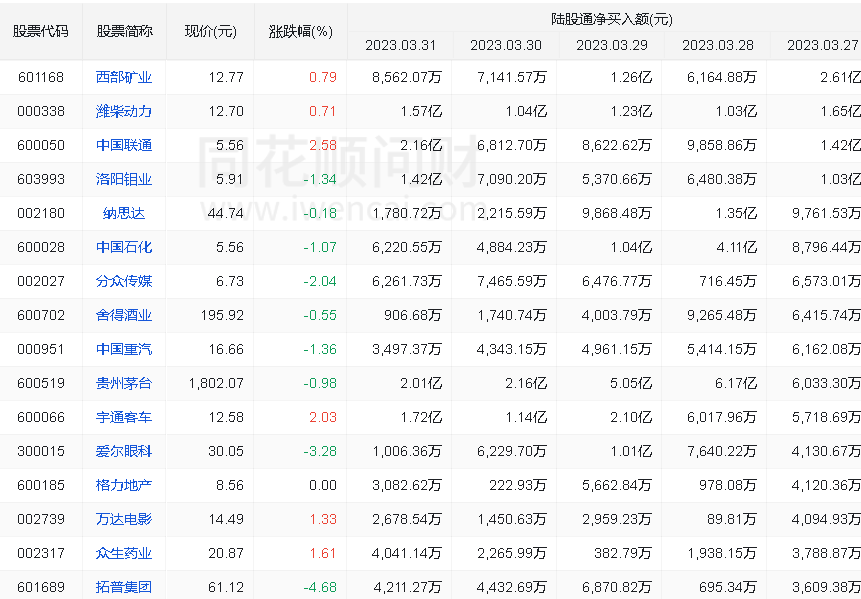Select stock code 300015
The width and height of the screenshot is (861, 599).
click(x=41, y=451)
